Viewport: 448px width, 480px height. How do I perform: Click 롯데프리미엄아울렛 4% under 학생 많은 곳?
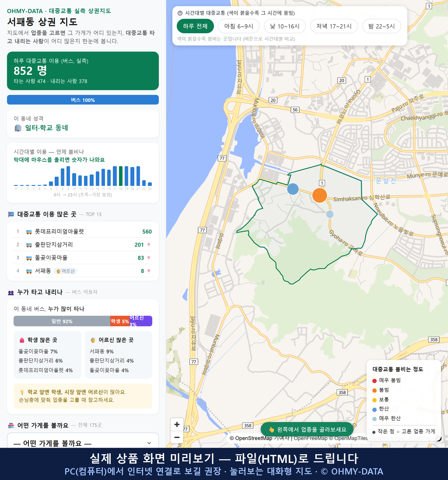point(45,370)
